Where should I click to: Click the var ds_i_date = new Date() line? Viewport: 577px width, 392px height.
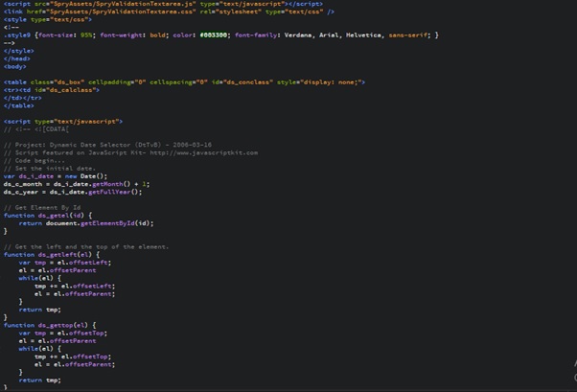56,176
